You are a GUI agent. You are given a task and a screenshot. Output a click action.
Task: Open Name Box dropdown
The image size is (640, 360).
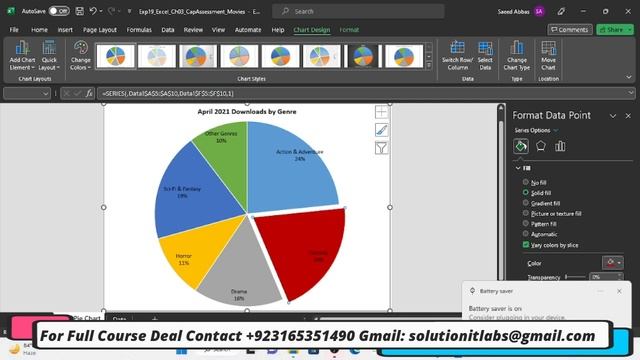(x=45, y=93)
